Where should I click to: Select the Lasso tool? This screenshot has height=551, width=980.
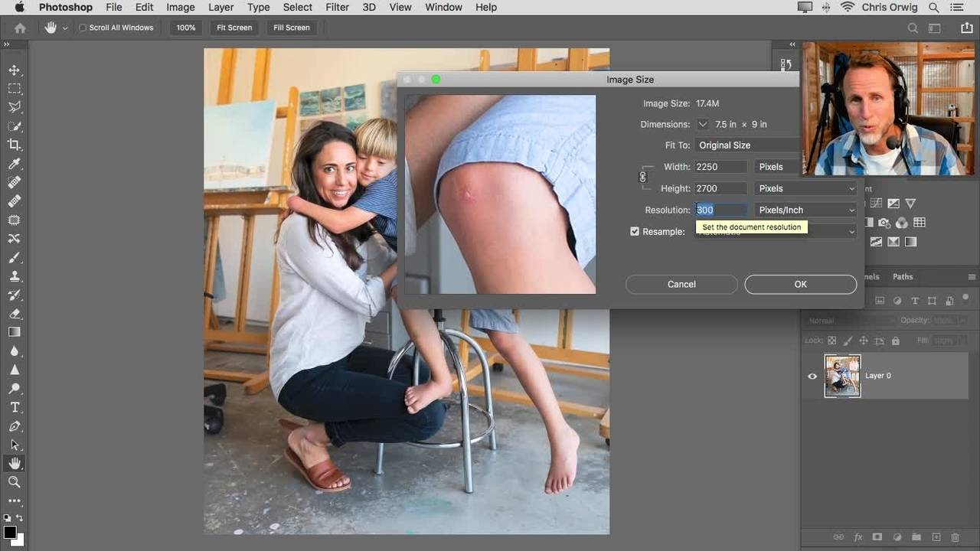click(14, 107)
